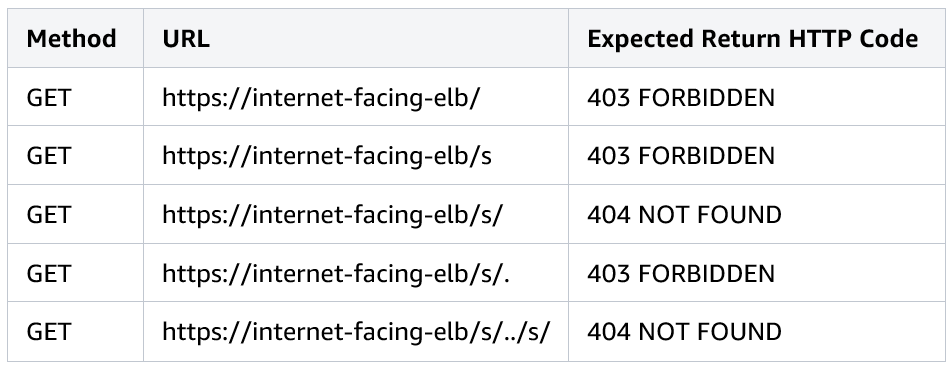Click 403 FORBIDDEN in the first row
This screenshot has width=952, height=371.
pyautogui.click(x=681, y=98)
